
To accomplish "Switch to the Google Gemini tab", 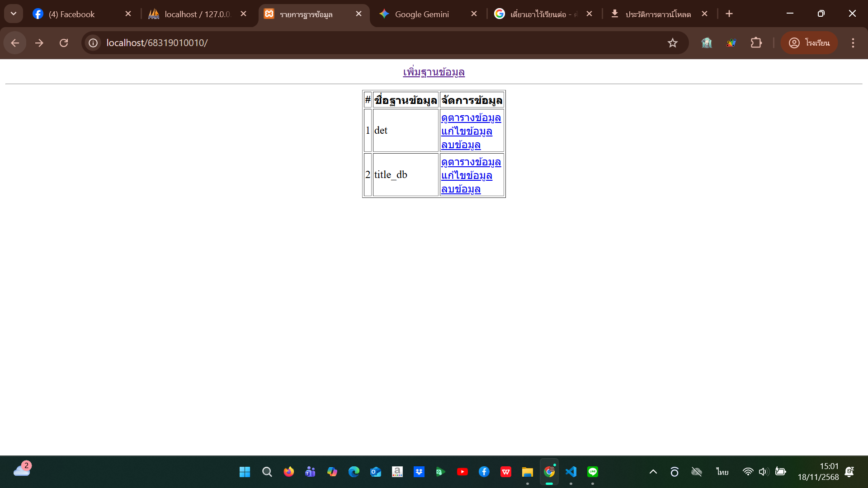I will point(421,14).
